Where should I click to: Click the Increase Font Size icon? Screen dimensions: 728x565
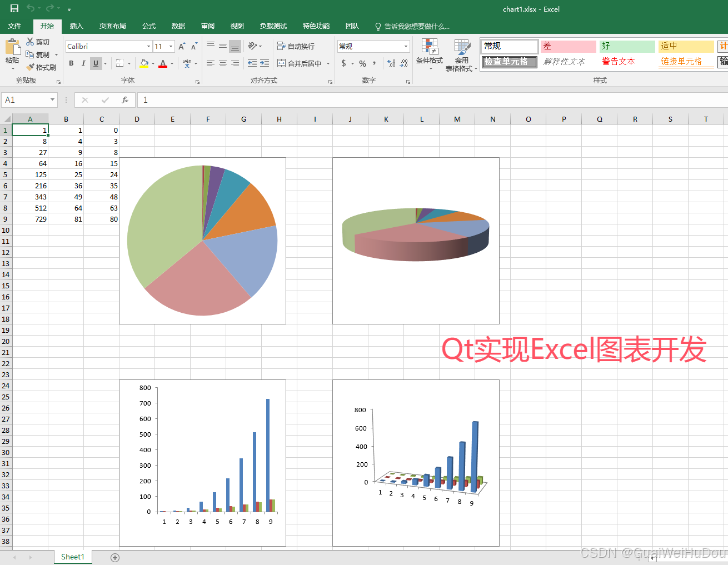point(182,47)
